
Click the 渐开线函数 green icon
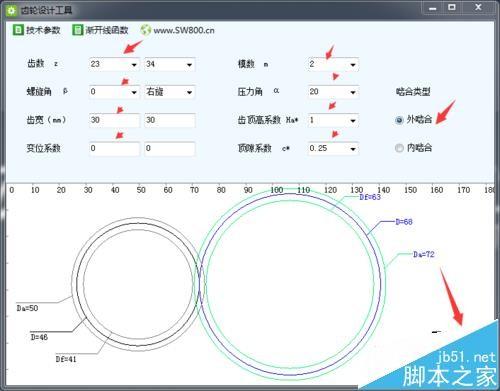point(77,30)
